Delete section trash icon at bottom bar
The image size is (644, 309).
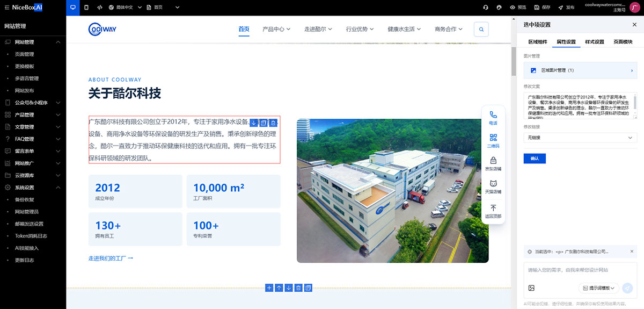click(x=298, y=288)
